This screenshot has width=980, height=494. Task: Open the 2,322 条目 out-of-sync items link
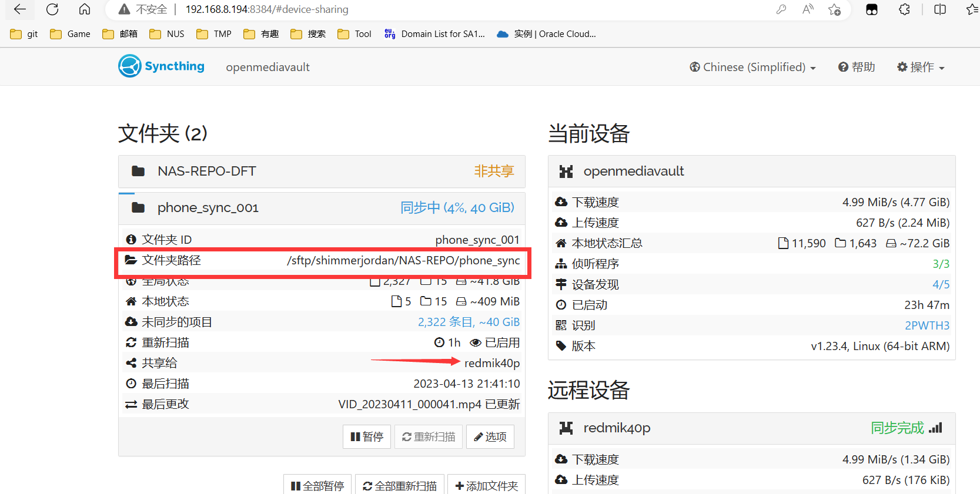point(469,322)
